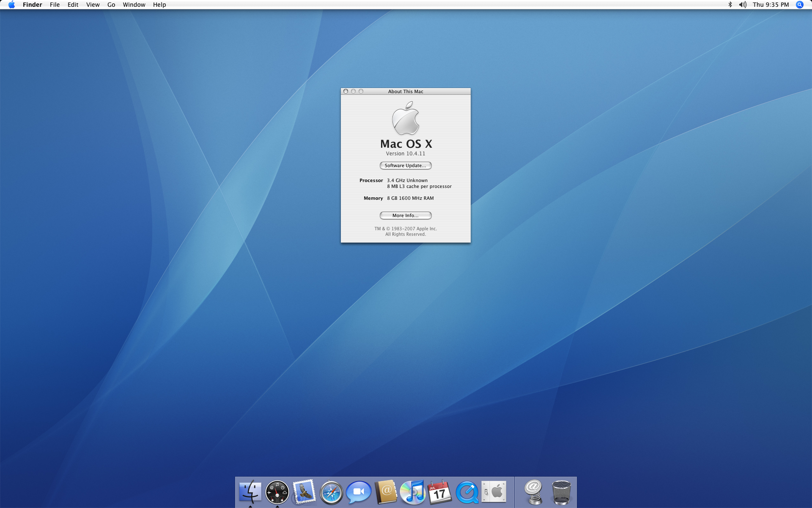The width and height of the screenshot is (812, 508).
Task: Launch Dashboard from the Dock
Action: (x=277, y=492)
